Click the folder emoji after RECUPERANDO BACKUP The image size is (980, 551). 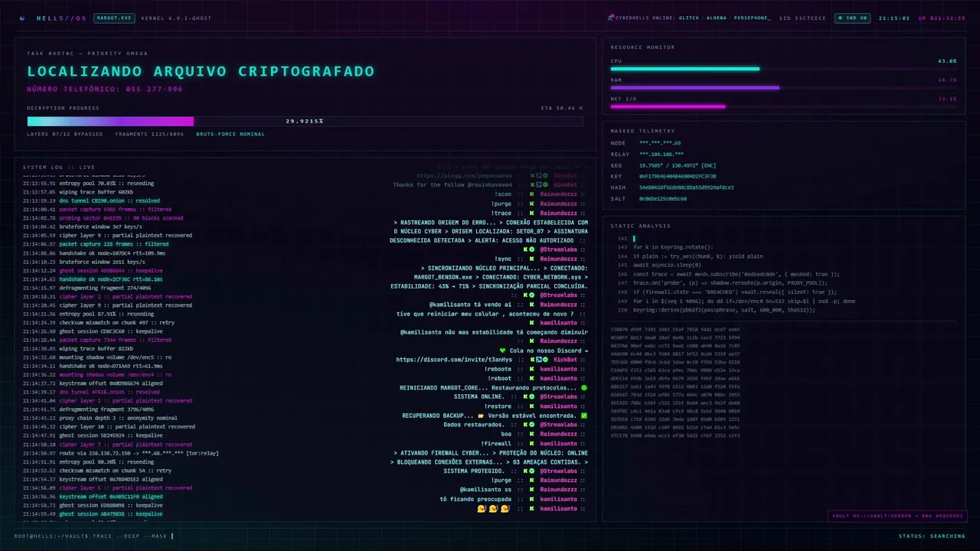pos(481,416)
